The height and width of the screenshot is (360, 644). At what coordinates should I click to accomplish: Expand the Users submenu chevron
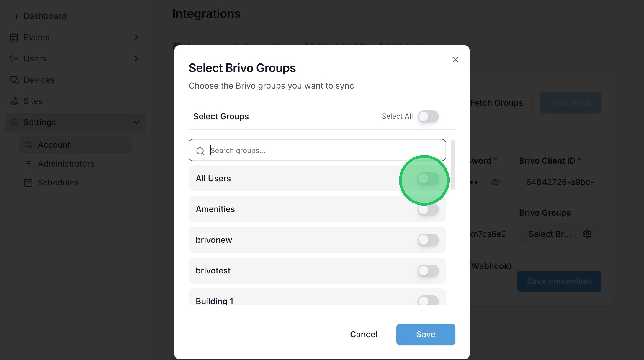[x=136, y=58]
